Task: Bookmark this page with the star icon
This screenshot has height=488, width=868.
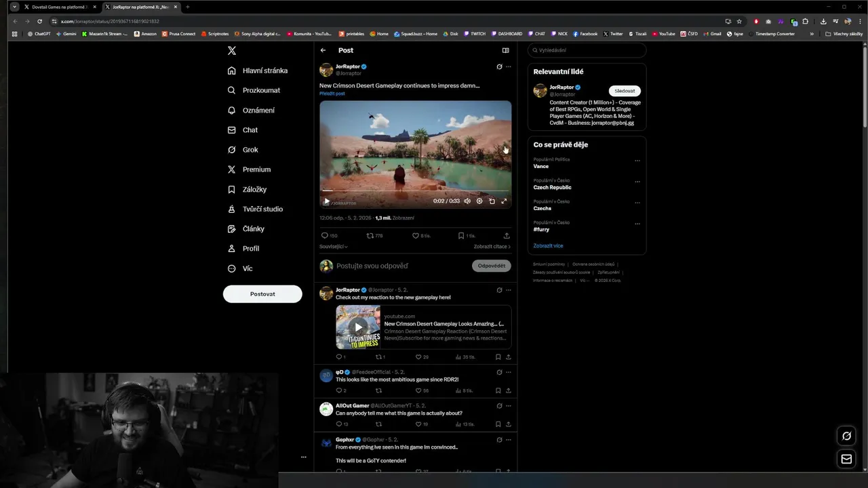Action: pos(739,21)
